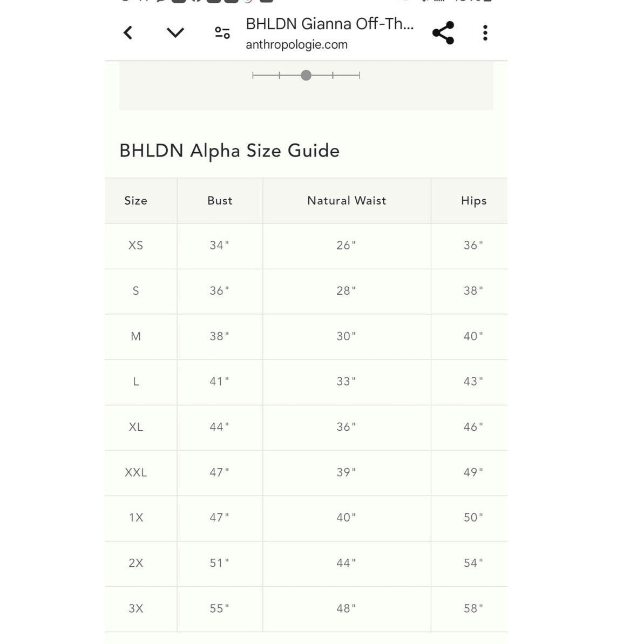
Task: Select the M size row label
Action: point(136,336)
